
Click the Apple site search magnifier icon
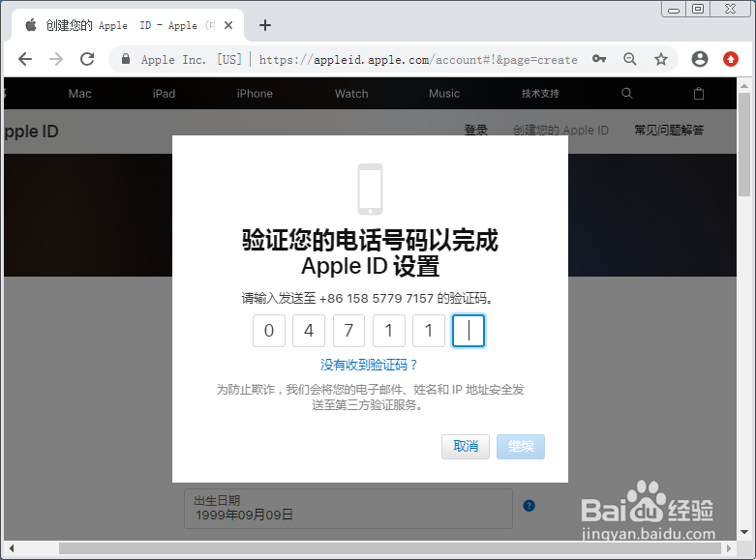pos(627,94)
